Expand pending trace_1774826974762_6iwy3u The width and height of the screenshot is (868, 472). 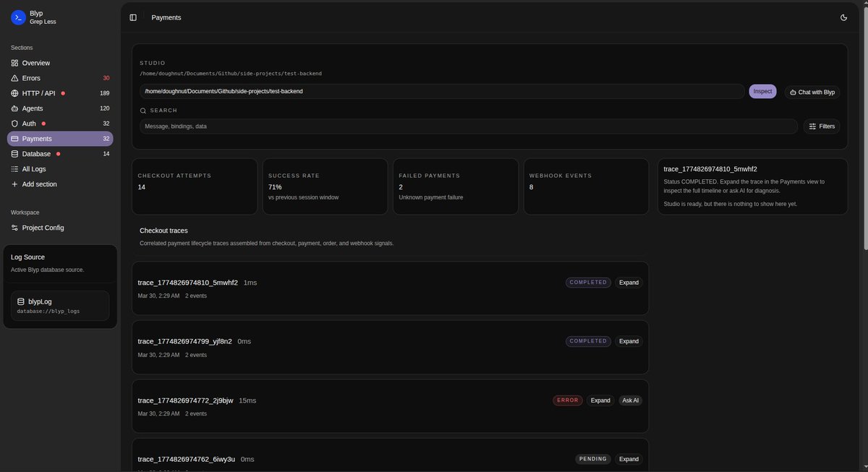tap(629, 459)
